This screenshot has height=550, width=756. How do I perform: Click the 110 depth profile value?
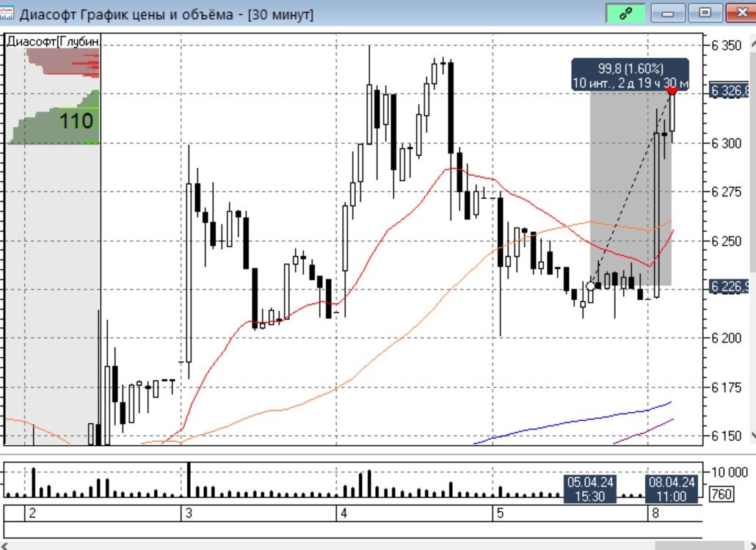tap(76, 120)
